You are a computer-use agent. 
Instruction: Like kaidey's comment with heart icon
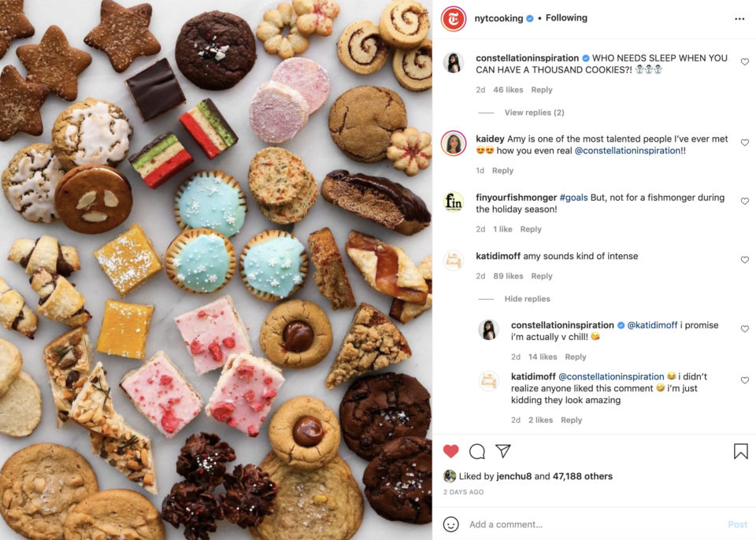pyautogui.click(x=744, y=142)
